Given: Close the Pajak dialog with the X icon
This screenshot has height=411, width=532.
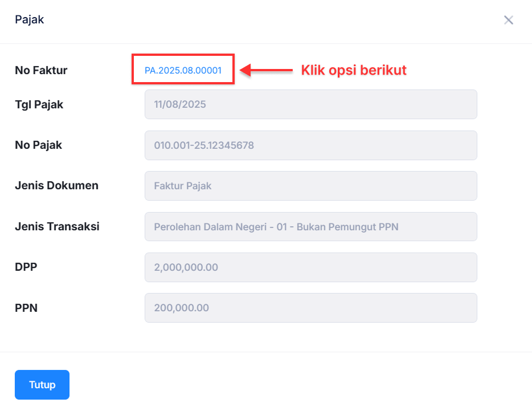Looking at the screenshot, I should 509,20.
